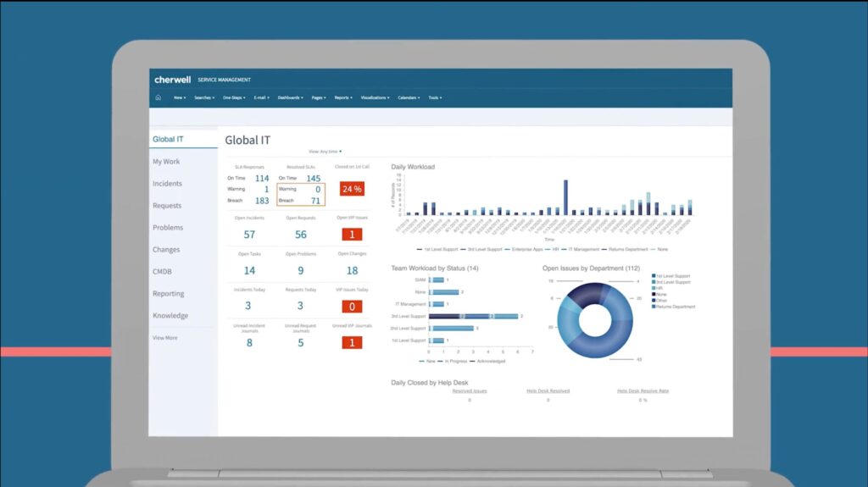Image resolution: width=868 pixels, height=487 pixels.
Task: Click the Cherwell logo
Action: 172,80
